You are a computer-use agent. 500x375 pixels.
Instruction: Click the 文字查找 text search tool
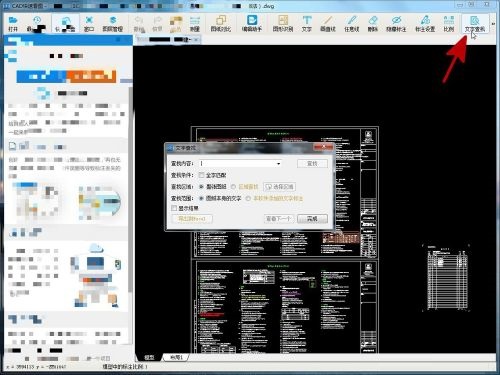tap(475, 24)
